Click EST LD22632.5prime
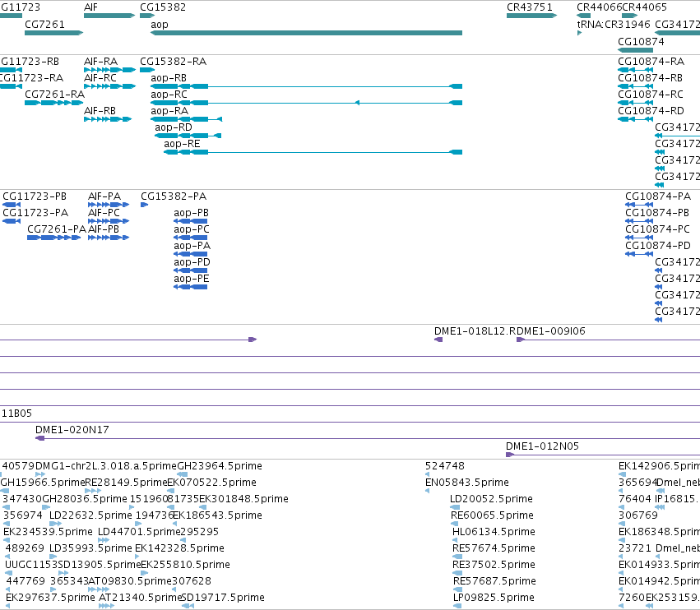Image resolution: width=700 pixels, height=610 pixels. coord(56,524)
